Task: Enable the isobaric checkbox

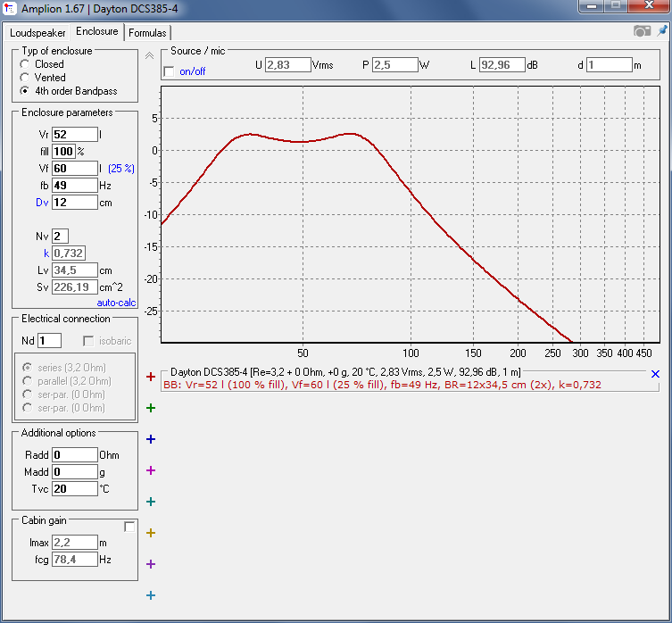Action: (88, 341)
